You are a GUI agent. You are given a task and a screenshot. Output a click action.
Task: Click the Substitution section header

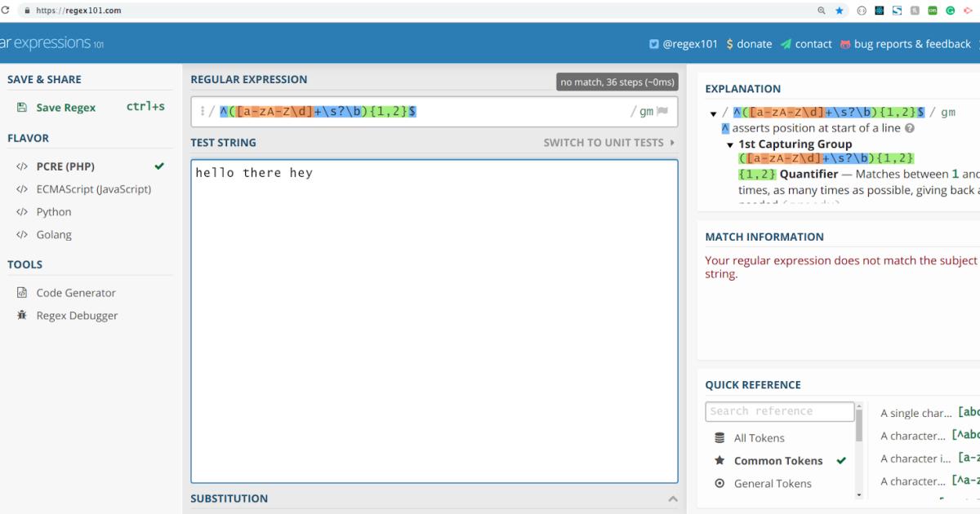pos(229,498)
